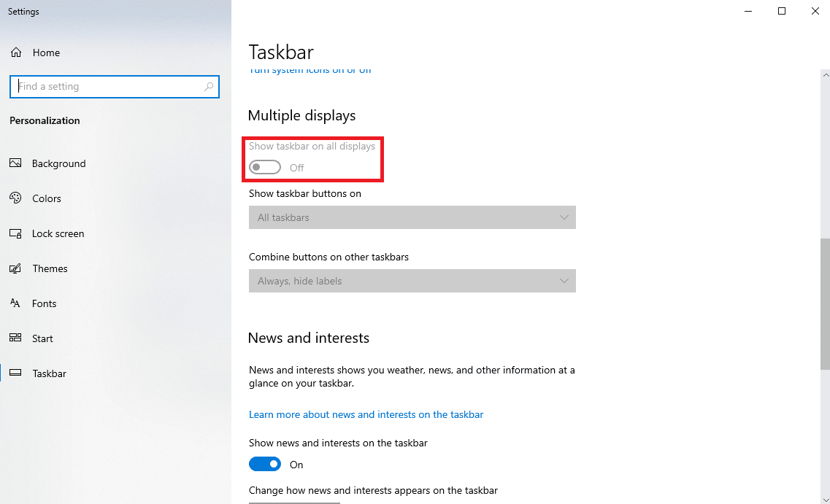Click the Start tiles icon
The height and width of the screenshot is (504, 830).
point(15,338)
